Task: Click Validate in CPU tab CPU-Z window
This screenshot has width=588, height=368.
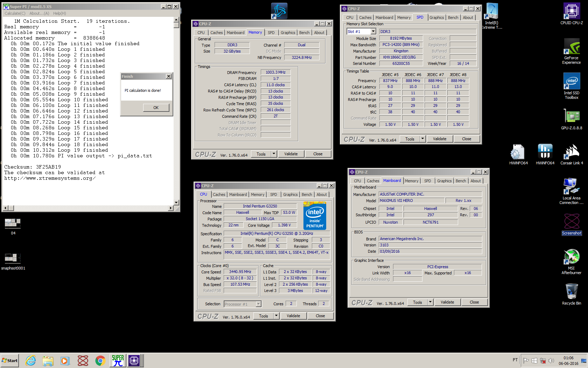Action: (x=293, y=316)
